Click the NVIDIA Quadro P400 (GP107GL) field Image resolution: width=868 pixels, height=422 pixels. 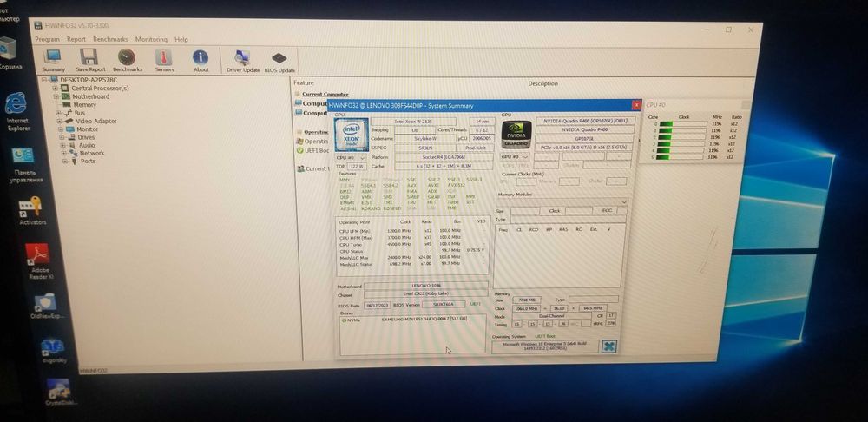(585, 121)
